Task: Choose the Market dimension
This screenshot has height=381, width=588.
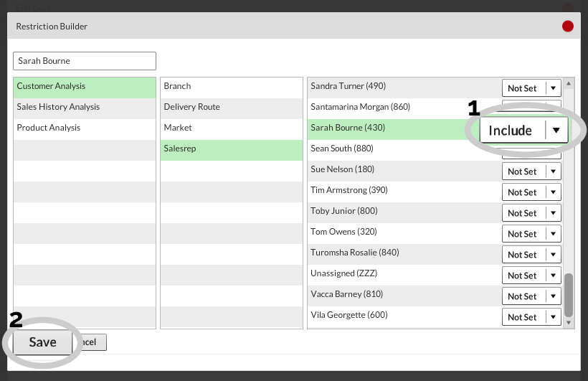Action: [x=232, y=128]
